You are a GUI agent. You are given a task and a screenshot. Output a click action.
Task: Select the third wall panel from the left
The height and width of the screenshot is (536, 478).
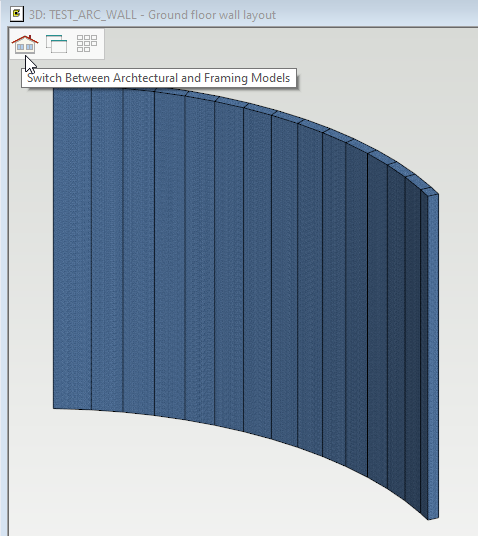point(138,251)
